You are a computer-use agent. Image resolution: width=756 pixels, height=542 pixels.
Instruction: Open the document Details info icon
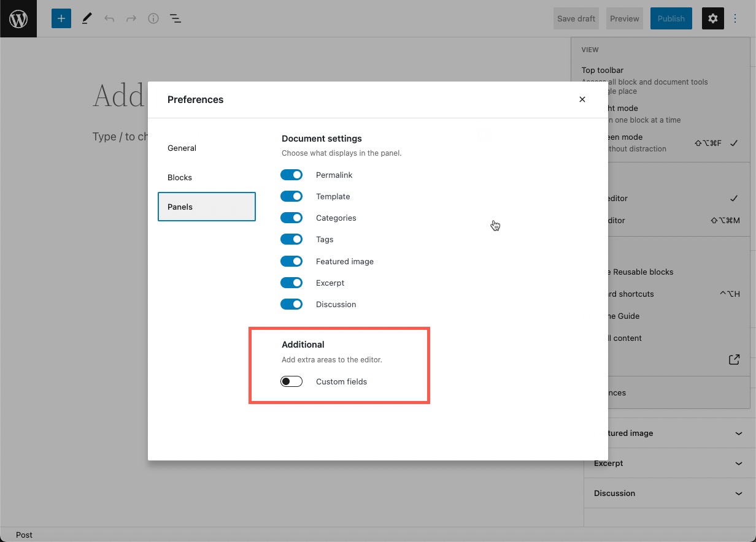pos(153,18)
